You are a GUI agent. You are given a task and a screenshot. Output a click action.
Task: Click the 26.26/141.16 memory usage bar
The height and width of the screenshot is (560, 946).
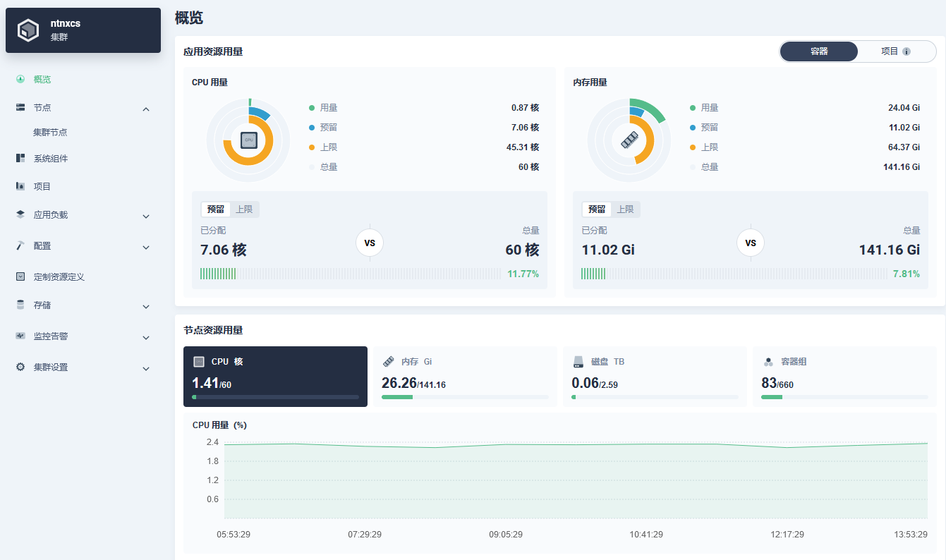coord(465,397)
